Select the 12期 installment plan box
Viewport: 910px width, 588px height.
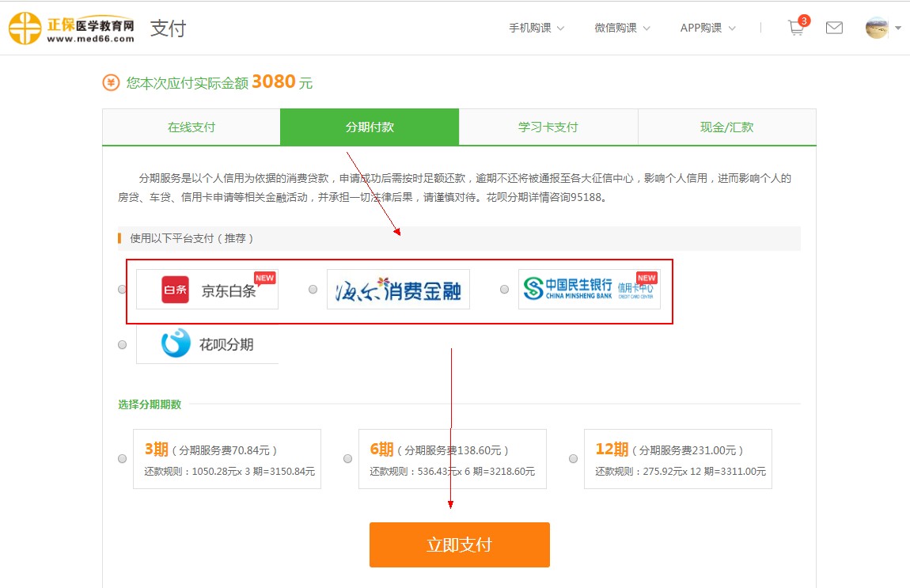tap(677, 459)
